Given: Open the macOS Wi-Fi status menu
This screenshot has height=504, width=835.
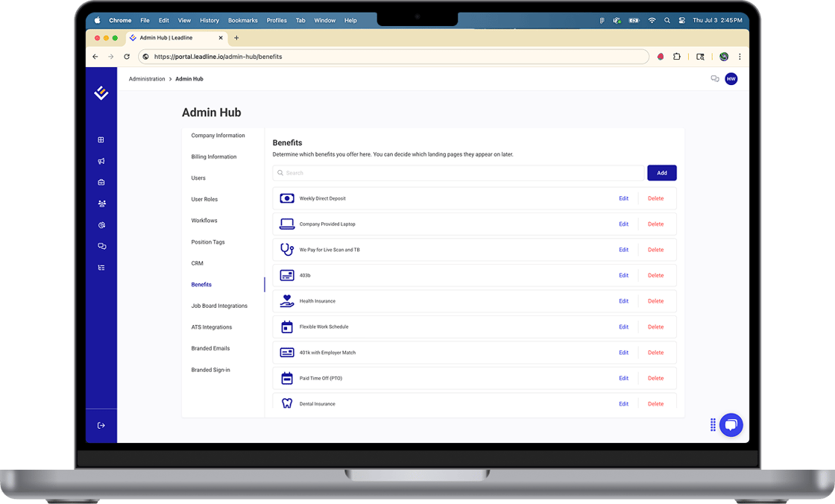Looking at the screenshot, I should (651, 20).
